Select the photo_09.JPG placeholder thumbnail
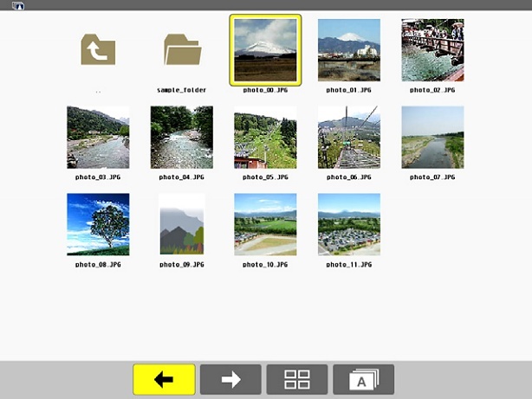This screenshot has width=532, height=399. tap(182, 224)
